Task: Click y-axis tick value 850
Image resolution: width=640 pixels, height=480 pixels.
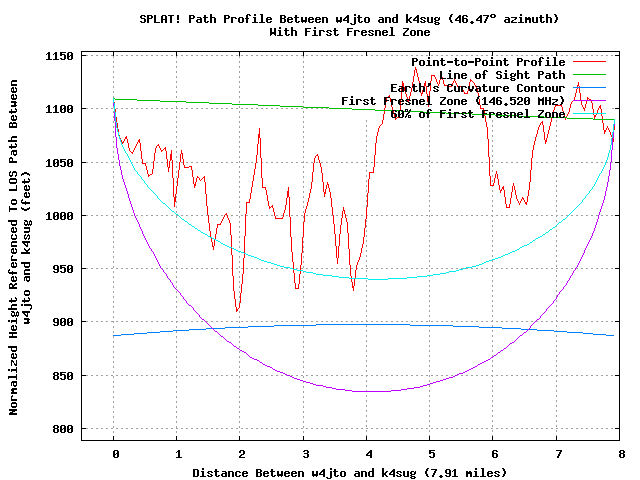Action: click(63, 376)
